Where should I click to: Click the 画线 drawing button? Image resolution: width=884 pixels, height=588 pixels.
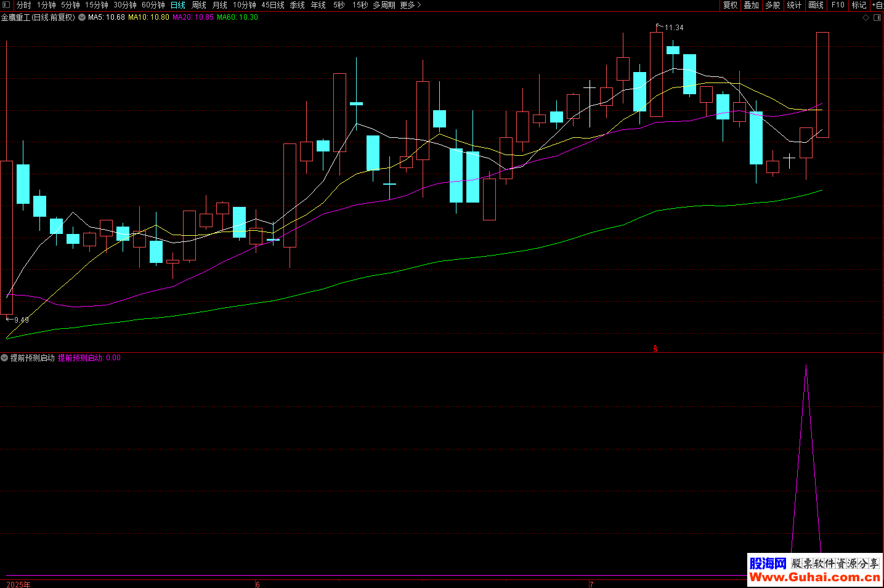pyautogui.click(x=816, y=5)
